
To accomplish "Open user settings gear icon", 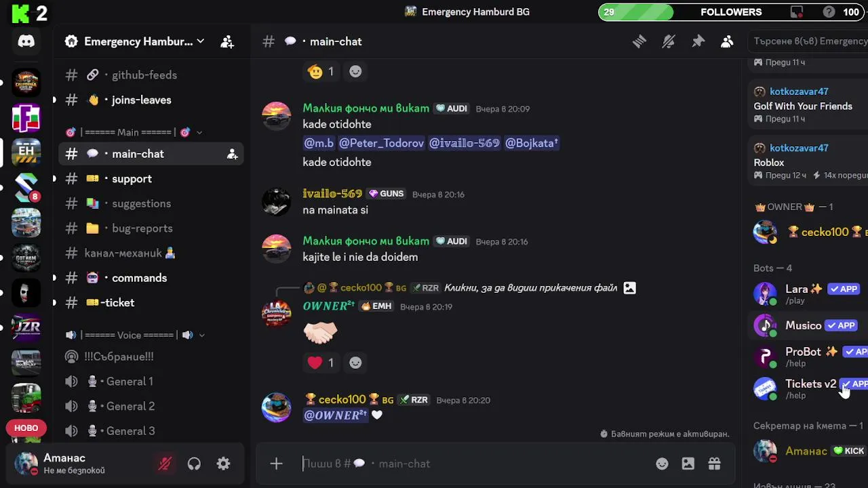I will click(223, 464).
